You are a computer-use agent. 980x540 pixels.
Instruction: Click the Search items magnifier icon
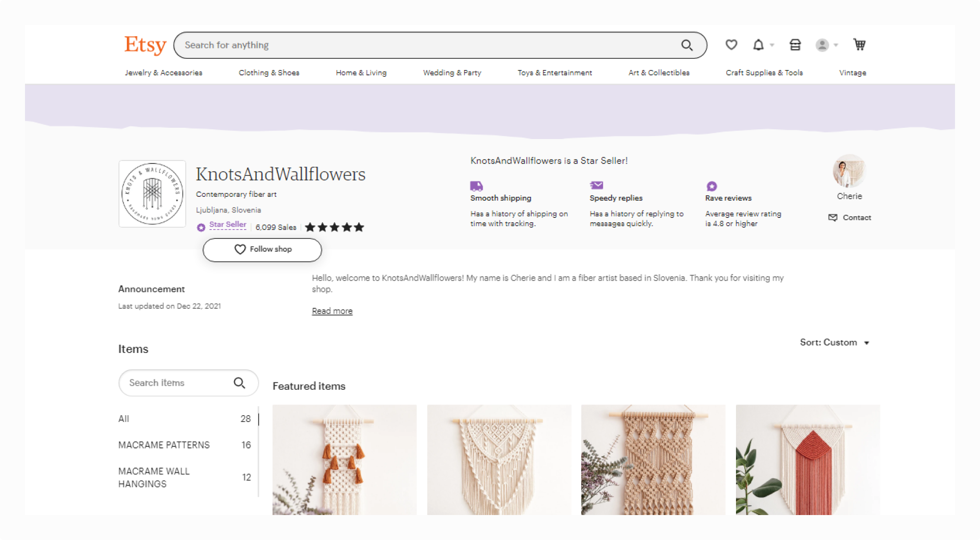[x=239, y=383]
